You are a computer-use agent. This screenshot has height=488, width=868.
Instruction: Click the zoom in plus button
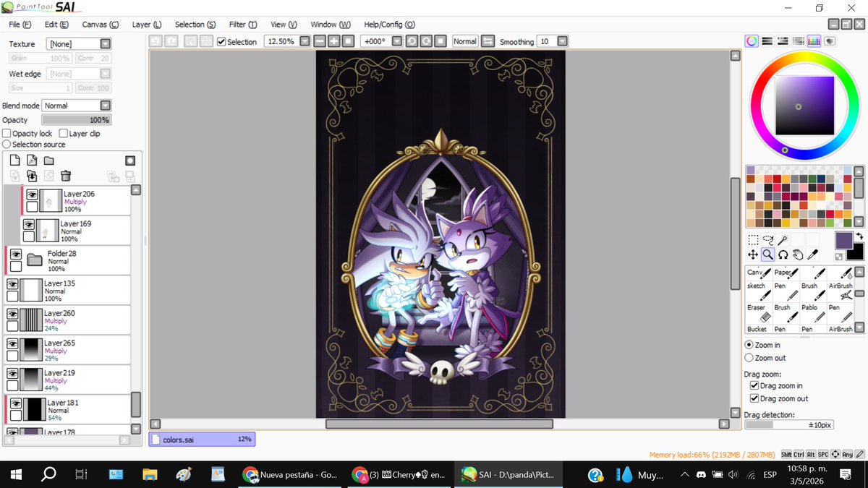pyautogui.click(x=334, y=41)
